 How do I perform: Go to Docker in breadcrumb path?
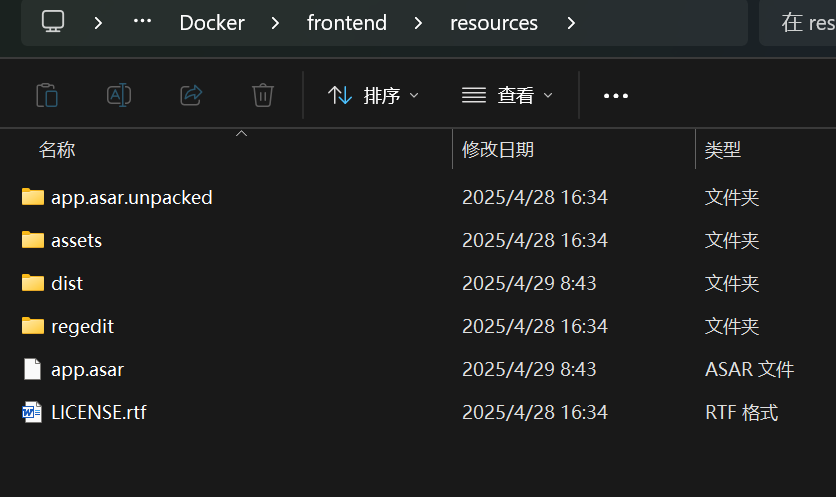click(212, 23)
